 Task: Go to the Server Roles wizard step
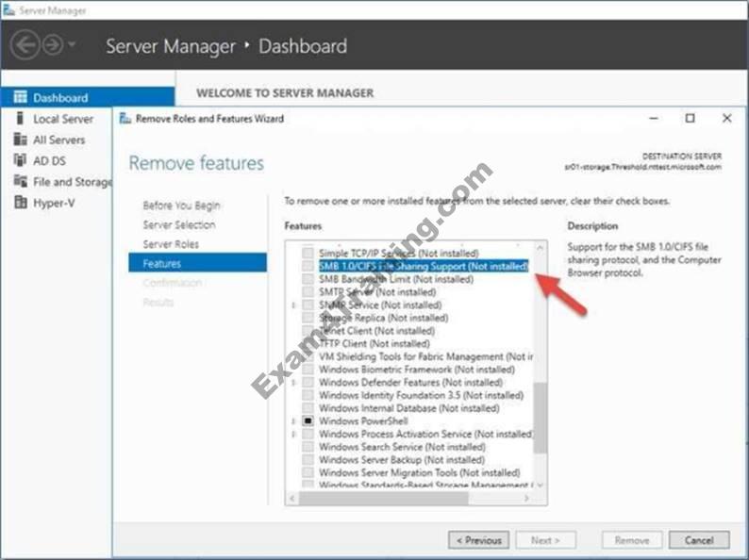pos(171,244)
